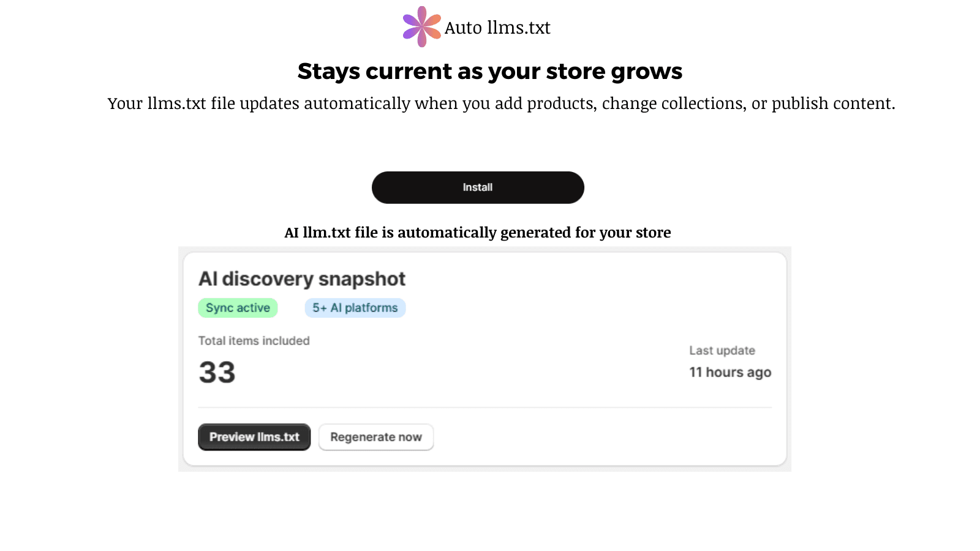The height and width of the screenshot is (551, 980).
Task: Click the AI discovery snapshot heading
Action: pos(302,279)
